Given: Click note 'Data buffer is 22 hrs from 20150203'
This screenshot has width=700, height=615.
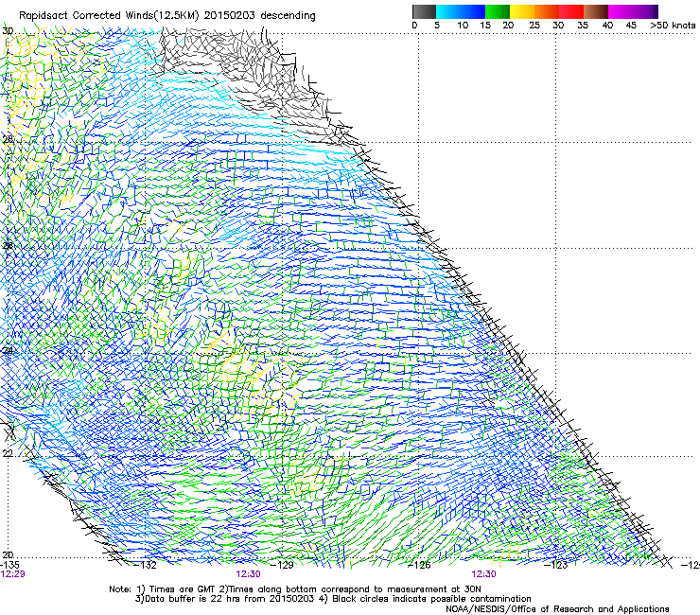Looking at the screenshot, I should point(229,599).
